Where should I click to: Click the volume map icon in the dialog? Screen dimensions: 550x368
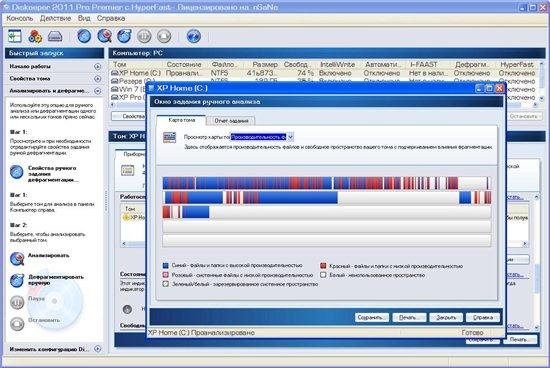pos(169,138)
